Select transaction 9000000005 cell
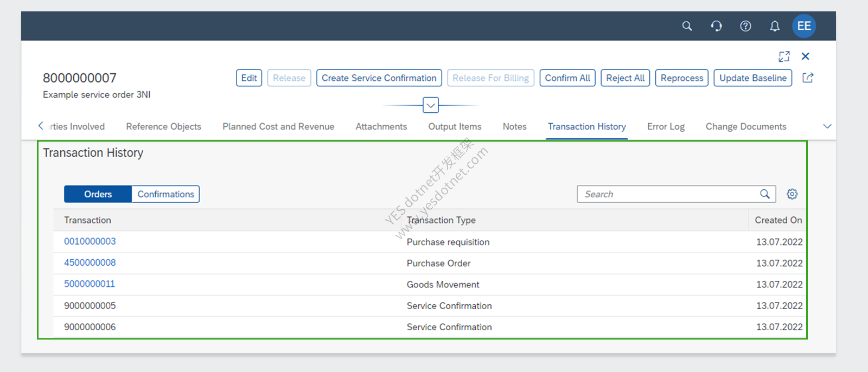868x372 pixels. 90,306
